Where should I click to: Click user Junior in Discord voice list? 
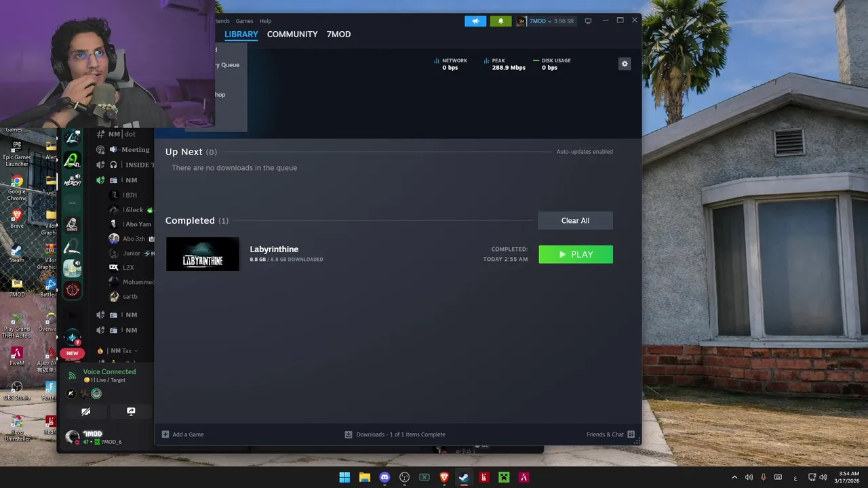click(x=131, y=253)
